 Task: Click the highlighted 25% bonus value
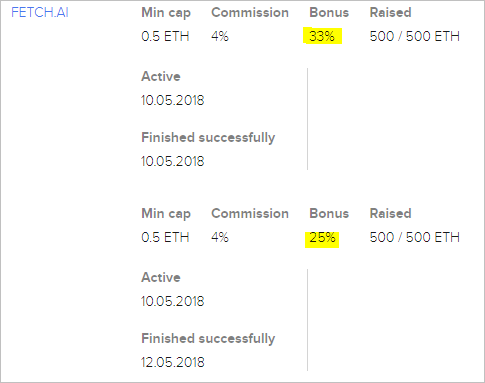322,238
